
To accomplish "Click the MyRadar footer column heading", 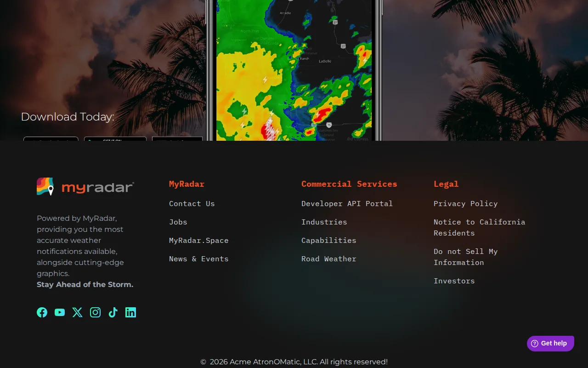I will click(x=187, y=184).
